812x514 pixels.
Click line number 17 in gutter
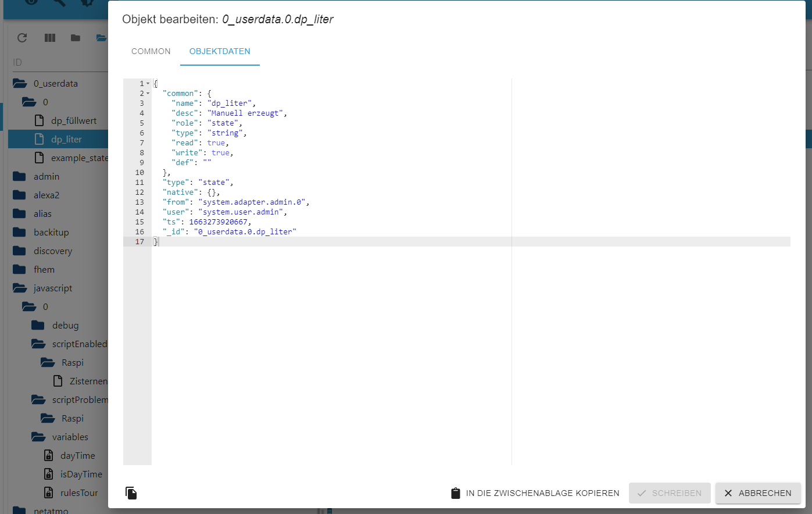tap(139, 242)
